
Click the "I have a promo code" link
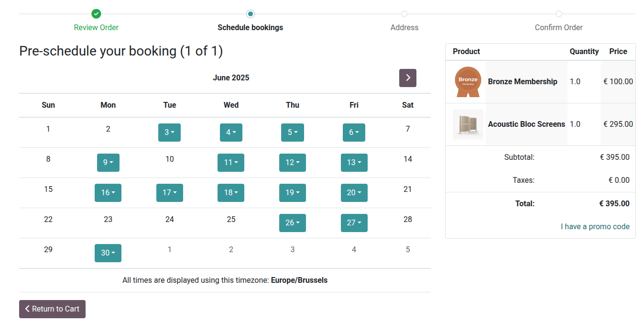coord(595,226)
